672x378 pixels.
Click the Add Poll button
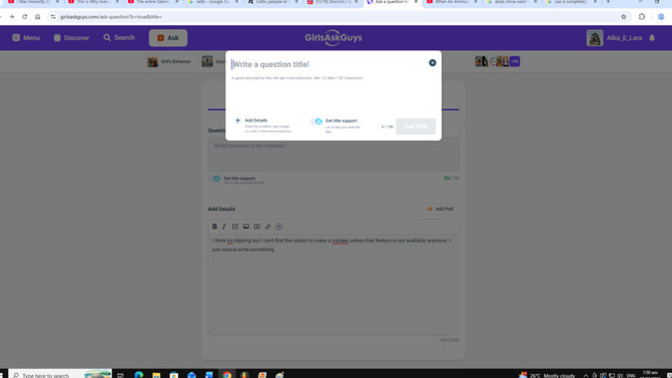click(x=440, y=209)
